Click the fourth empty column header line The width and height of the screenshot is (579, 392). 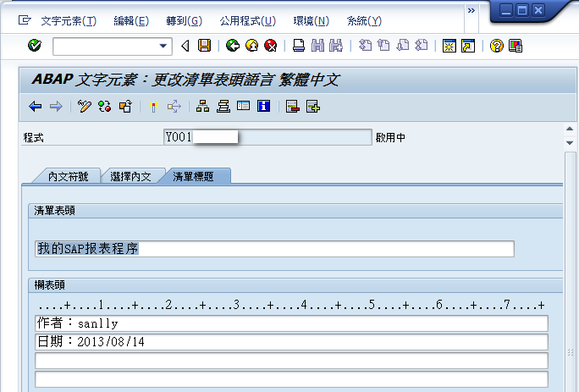[x=291, y=379]
